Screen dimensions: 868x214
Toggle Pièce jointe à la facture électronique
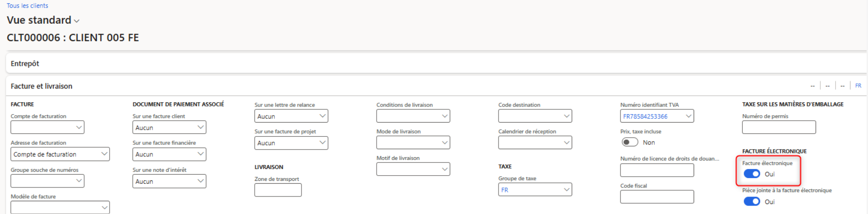click(752, 202)
